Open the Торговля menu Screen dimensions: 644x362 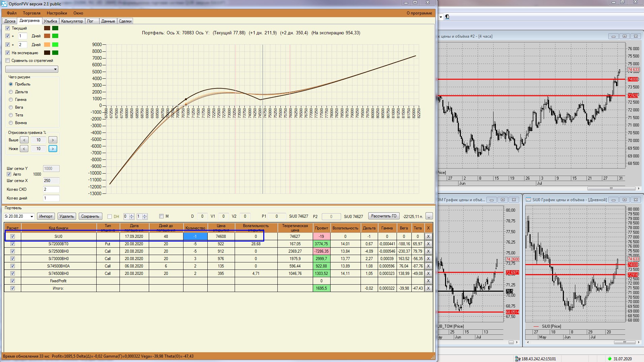[32, 13]
